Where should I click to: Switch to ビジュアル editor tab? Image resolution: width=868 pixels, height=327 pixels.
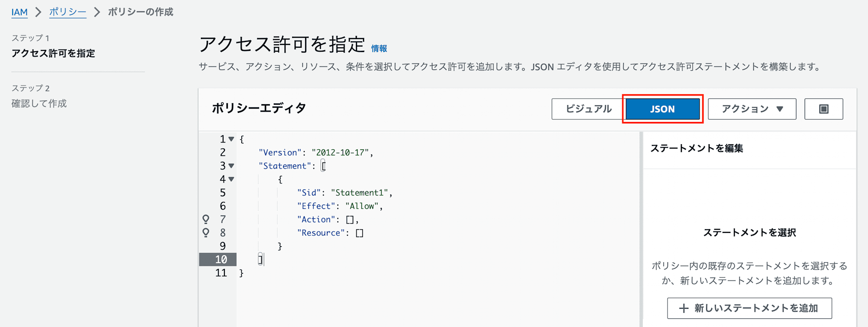tap(589, 109)
